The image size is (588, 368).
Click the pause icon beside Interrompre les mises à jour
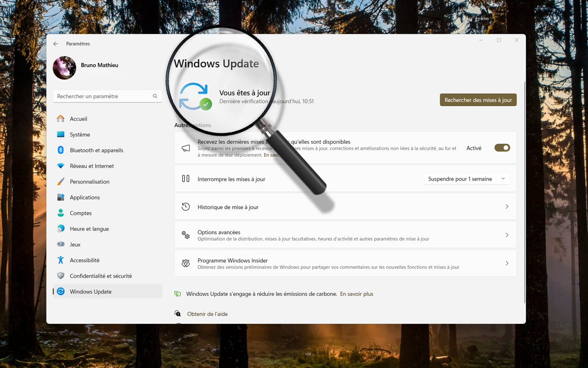coord(186,179)
